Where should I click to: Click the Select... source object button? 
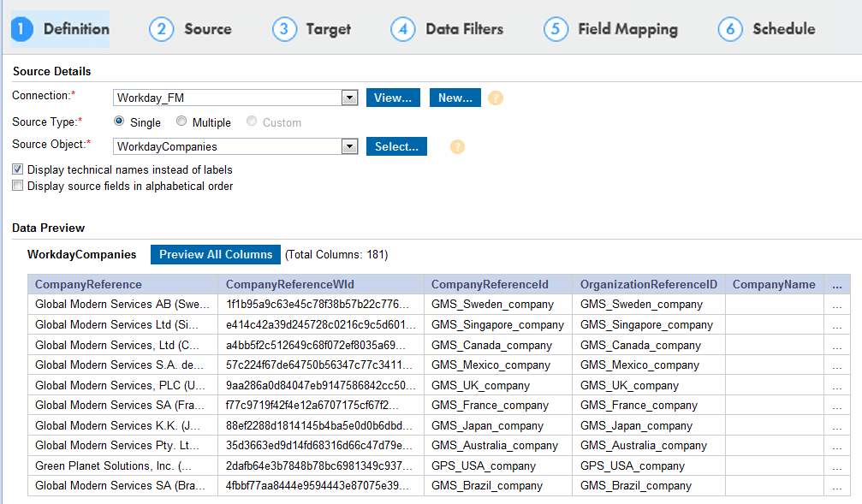(x=396, y=146)
